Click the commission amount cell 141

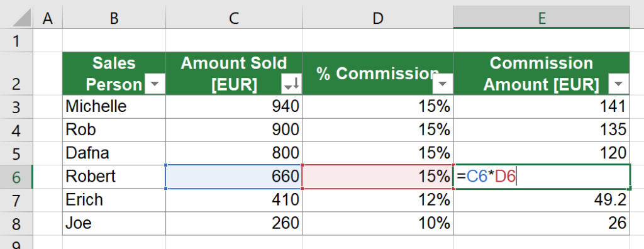point(541,107)
